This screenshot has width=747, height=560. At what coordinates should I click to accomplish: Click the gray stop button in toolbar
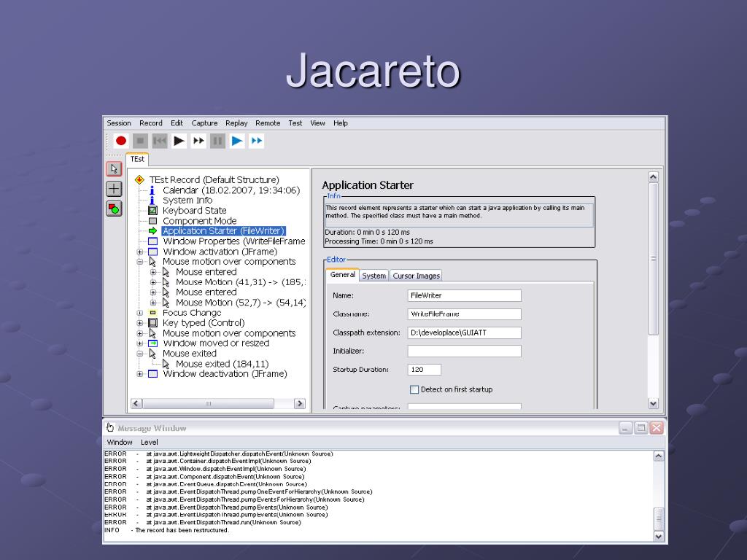point(140,141)
